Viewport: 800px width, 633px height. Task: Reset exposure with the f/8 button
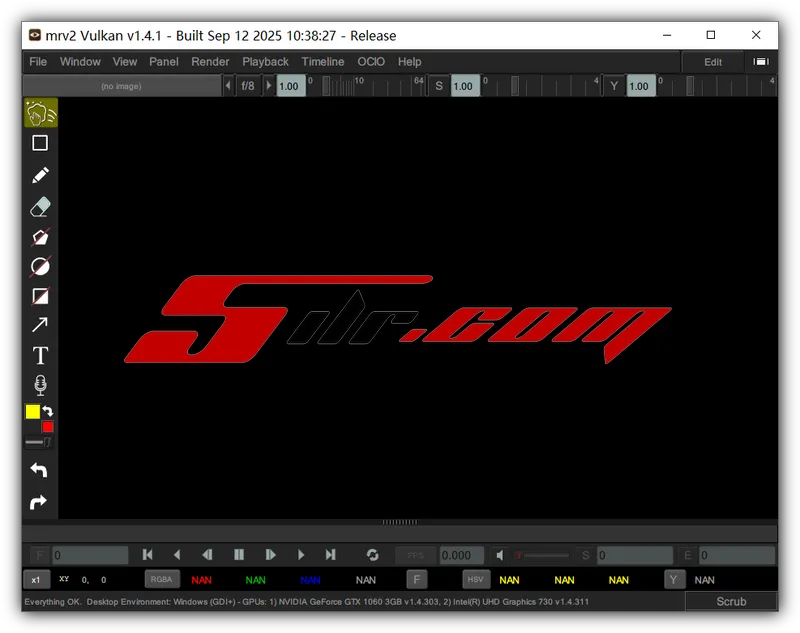click(x=248, y=86)
